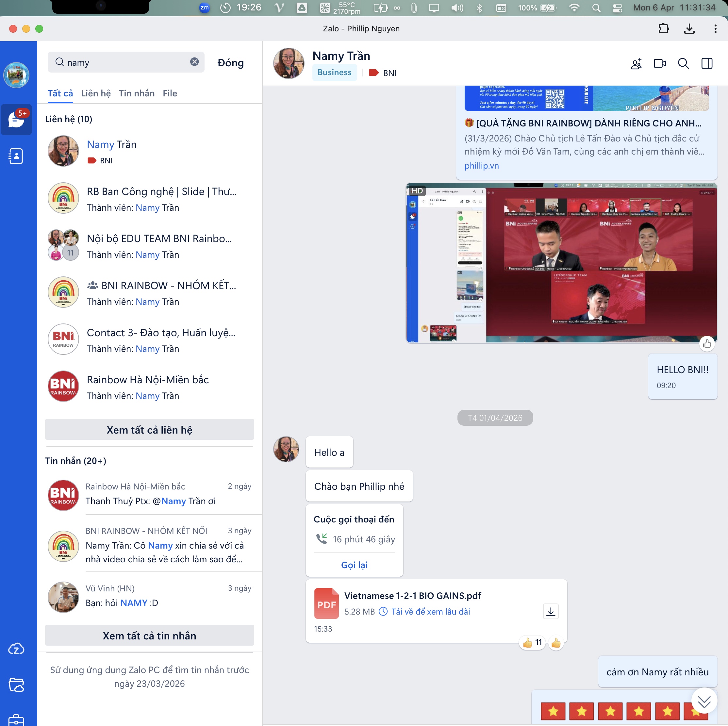Expand all messages with Xem tất cả tin nhắn
728x726 pixels.
149,635
